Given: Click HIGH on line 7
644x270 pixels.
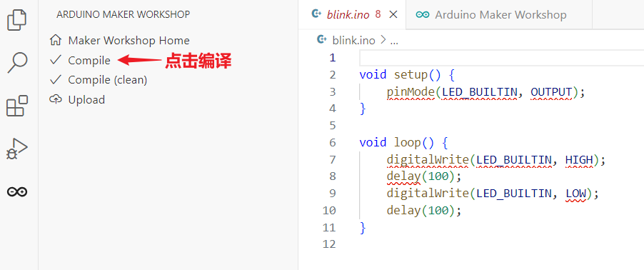Looking at the screenshot, I should (579, 159).
